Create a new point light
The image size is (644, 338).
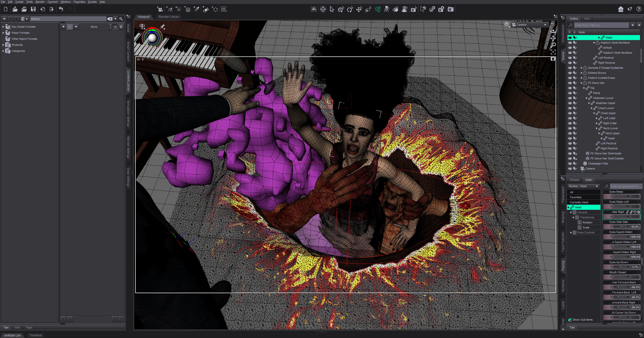[x=178, y=9]
